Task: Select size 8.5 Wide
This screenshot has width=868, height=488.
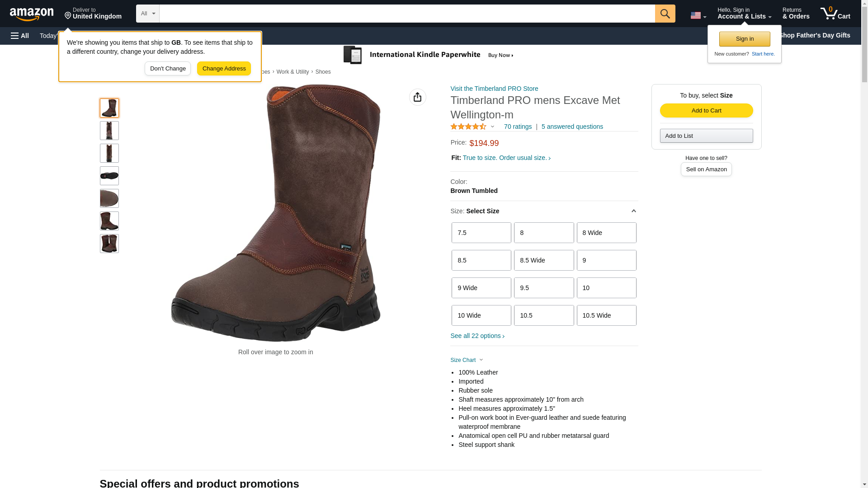Action: (543, 260)
